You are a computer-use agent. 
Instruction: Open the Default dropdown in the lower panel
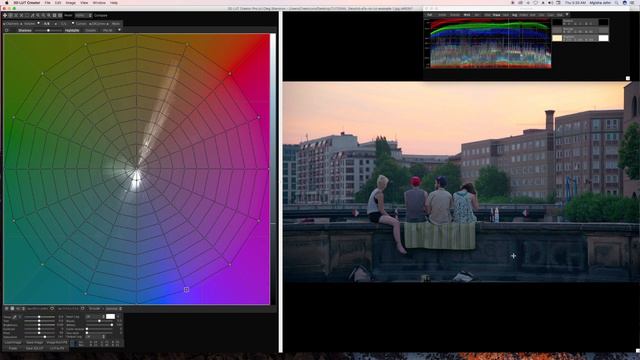(114, 309)
